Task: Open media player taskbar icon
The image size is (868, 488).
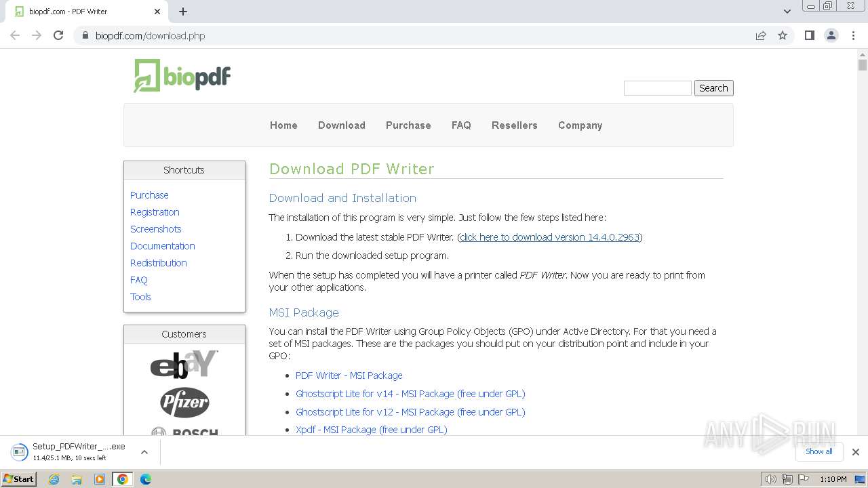Action: click(100, 479)
